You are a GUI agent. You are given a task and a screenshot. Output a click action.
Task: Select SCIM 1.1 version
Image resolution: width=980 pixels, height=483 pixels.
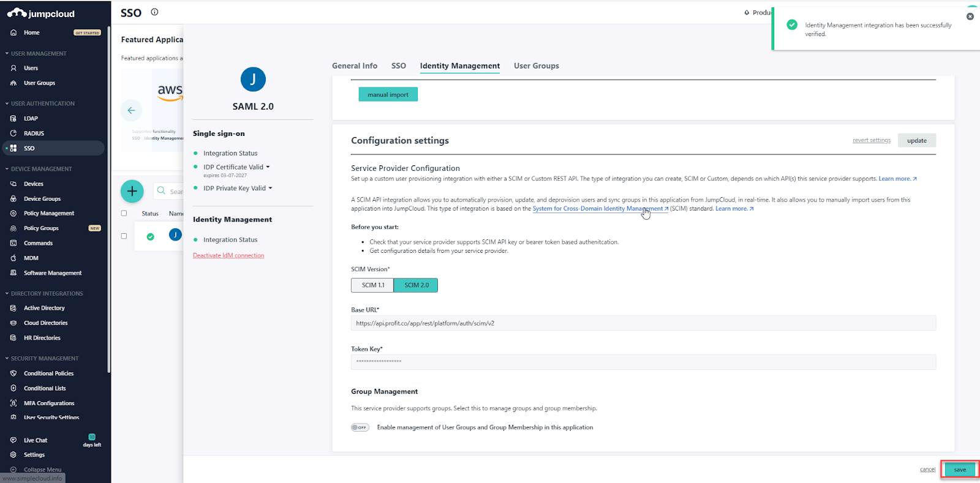point(372,285)
